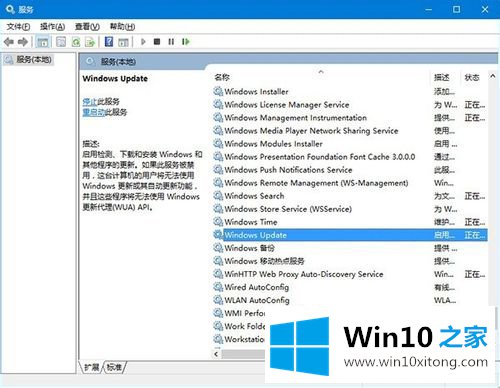Click the Refresh toolbar icon
Image resolution: width=500 pixels, height=388 pixels.
76,42
